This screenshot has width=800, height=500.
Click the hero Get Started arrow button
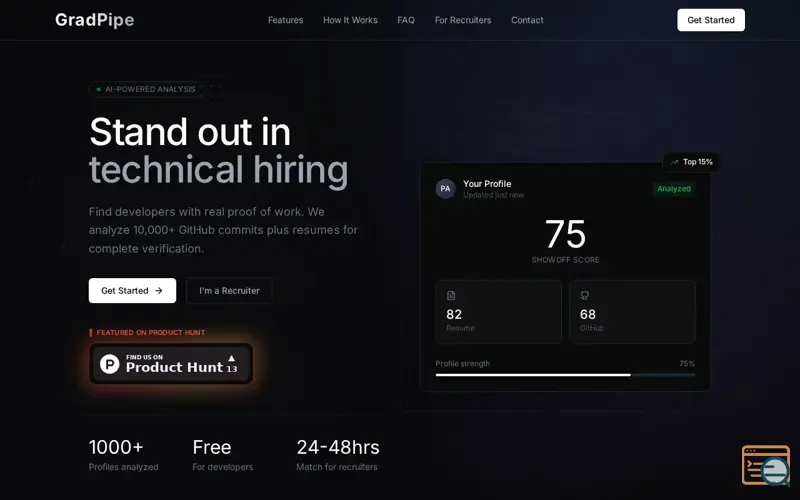tap(132, 290)
